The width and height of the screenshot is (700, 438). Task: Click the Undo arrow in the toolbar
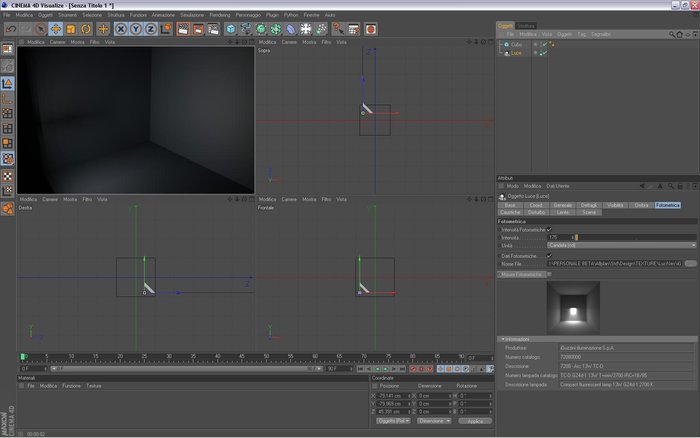[x=11, y=29]
